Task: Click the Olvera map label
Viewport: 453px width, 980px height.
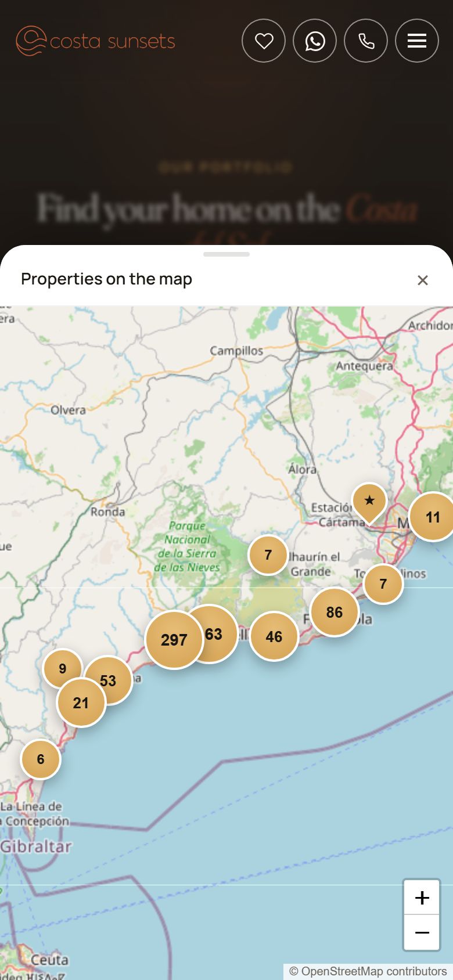Action: pyautogui.click(x=68, y=409)
